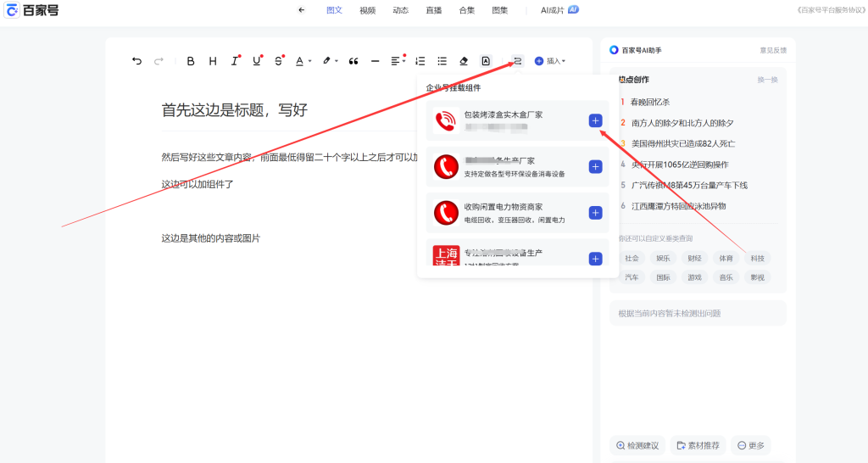Switch to the 视频 tab
The height and width of the screenshot is (463, 868).
point(367,10)
